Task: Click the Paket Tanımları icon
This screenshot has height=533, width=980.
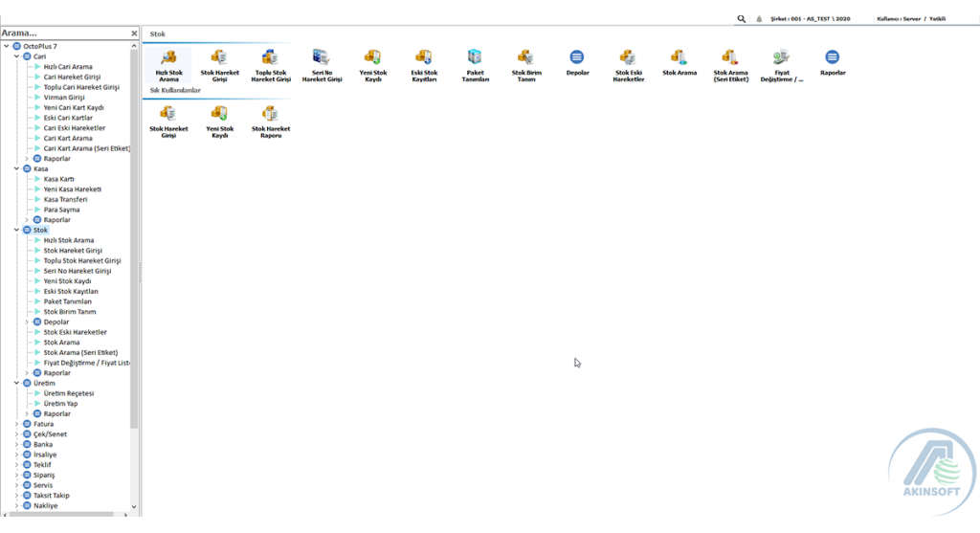Action: (475, 59)
